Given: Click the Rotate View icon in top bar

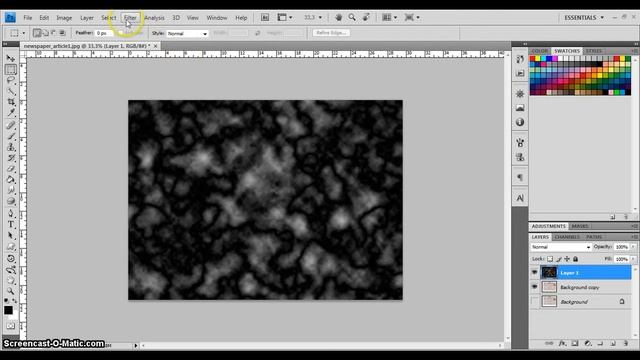Looking at the screenshot, I should click(366, 18).
